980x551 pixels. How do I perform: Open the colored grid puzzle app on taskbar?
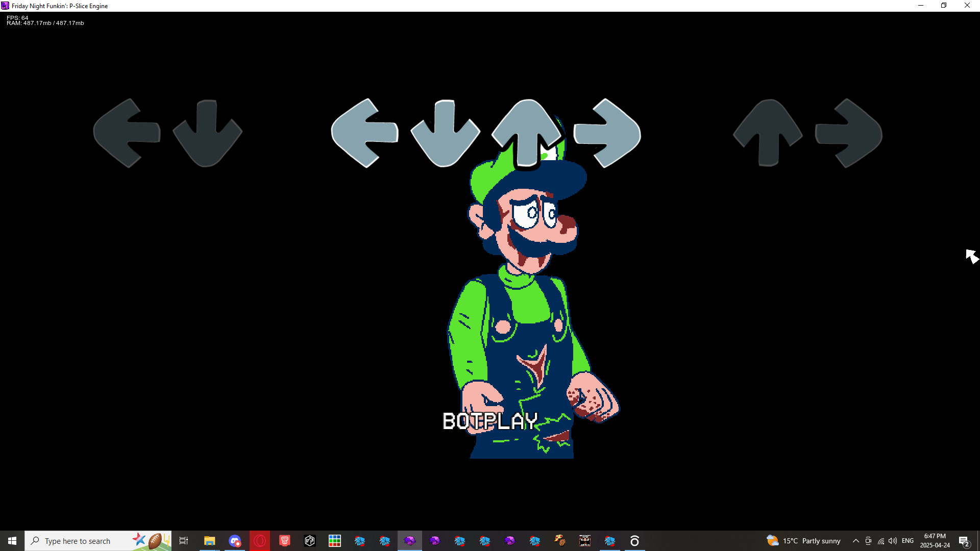tap(335, 540)
